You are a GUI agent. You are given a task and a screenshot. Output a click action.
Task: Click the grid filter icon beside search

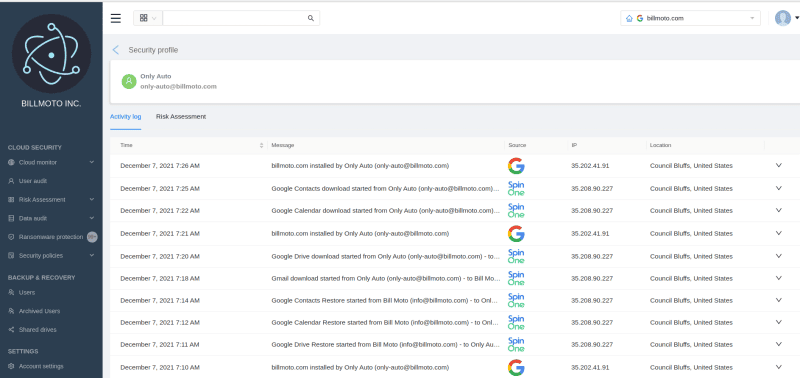(x=144, y=18)
